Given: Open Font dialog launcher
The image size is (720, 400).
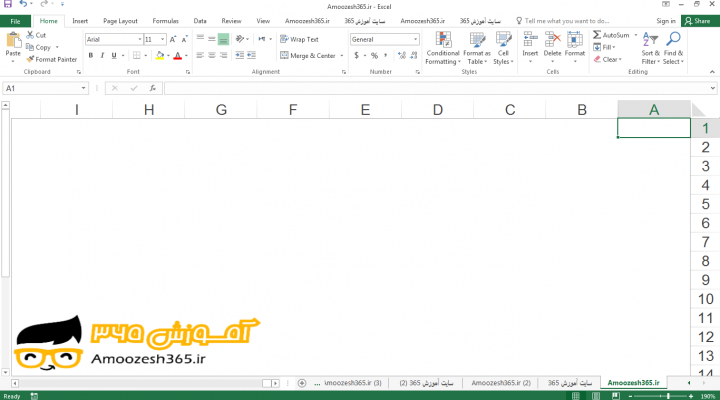Looking at the screenshot, I should coord(188,72).
